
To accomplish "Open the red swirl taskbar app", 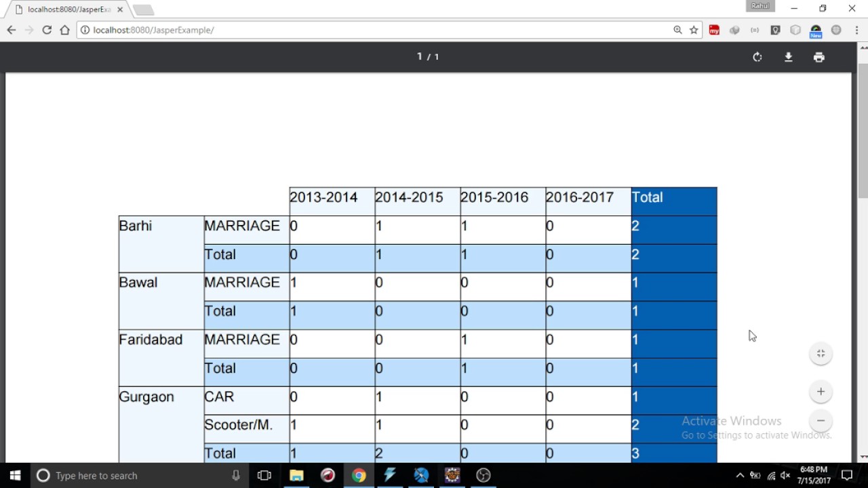I will click(x=328, y=475).
